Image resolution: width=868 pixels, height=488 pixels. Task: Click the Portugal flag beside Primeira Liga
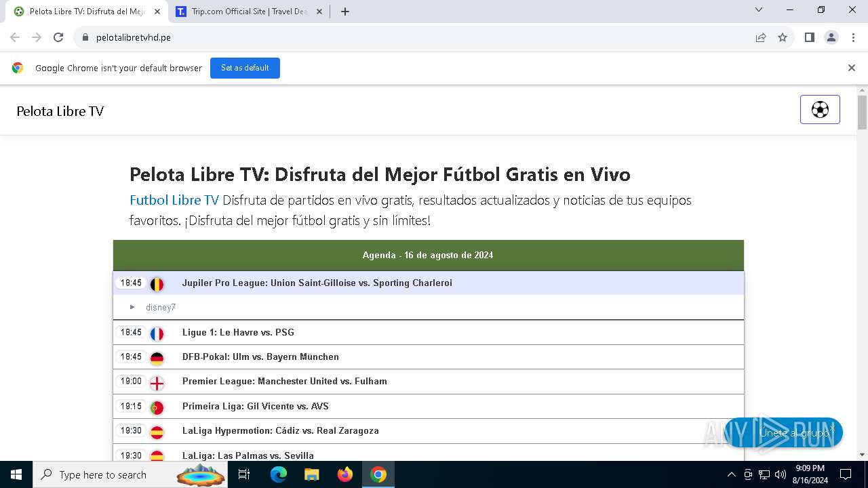point(157,407)
